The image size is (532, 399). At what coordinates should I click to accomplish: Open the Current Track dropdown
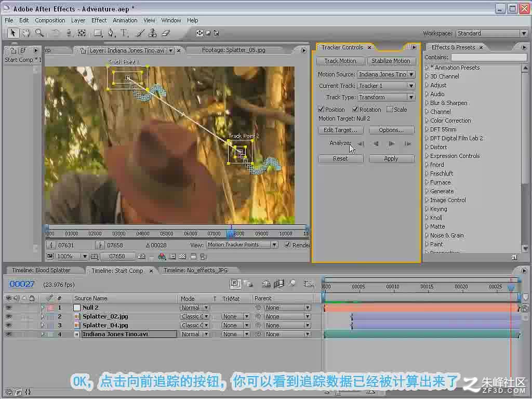tap(386, 86)
